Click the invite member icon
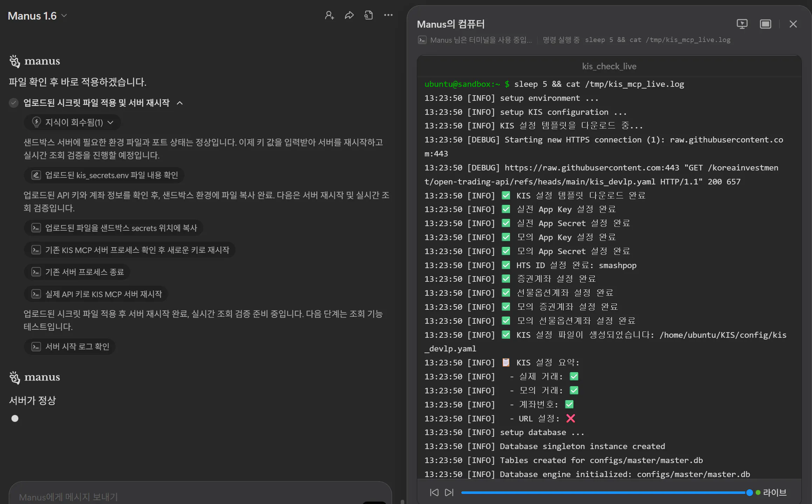The width and height of the screenshot is (812, 504). pyautogui.click(x=329, y=15)
